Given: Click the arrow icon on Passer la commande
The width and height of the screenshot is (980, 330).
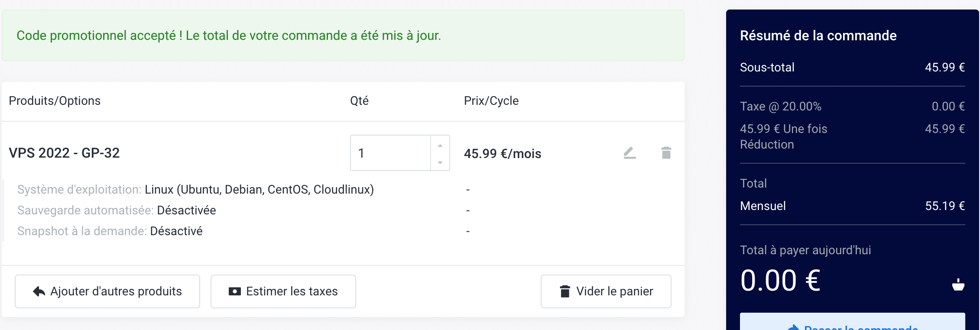Looking at the screenshot, I should (793, 327).
